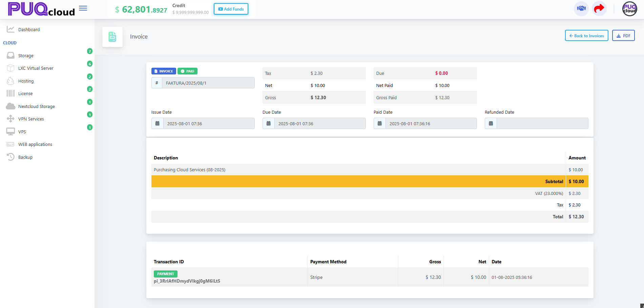644x308 pixels.
Task: Click the Storage count badge 7
Action: click(90, 51)
